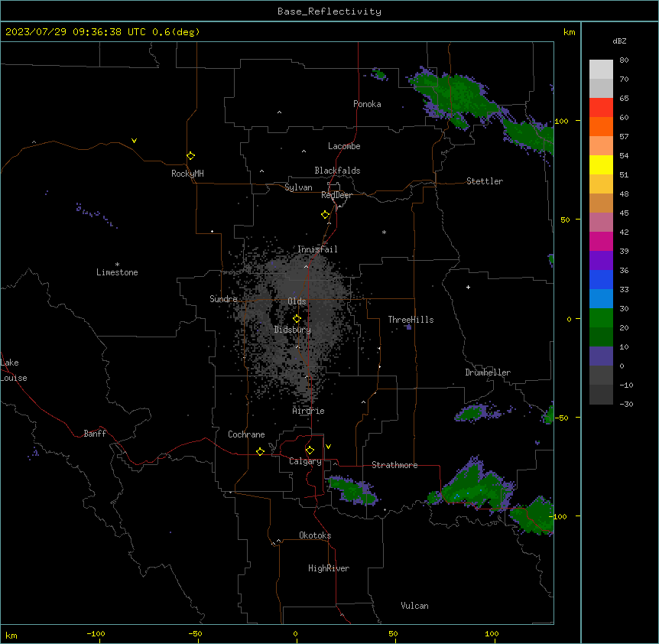Click the white asterisk marker southwest of Stettler

click(x=384, y=232)
